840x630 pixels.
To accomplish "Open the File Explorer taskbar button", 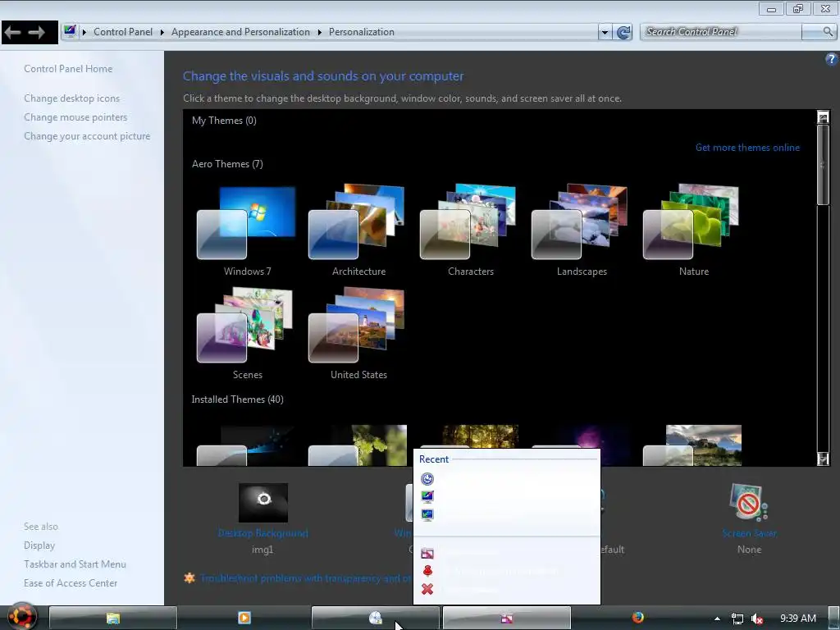I will tap(112, 618).
